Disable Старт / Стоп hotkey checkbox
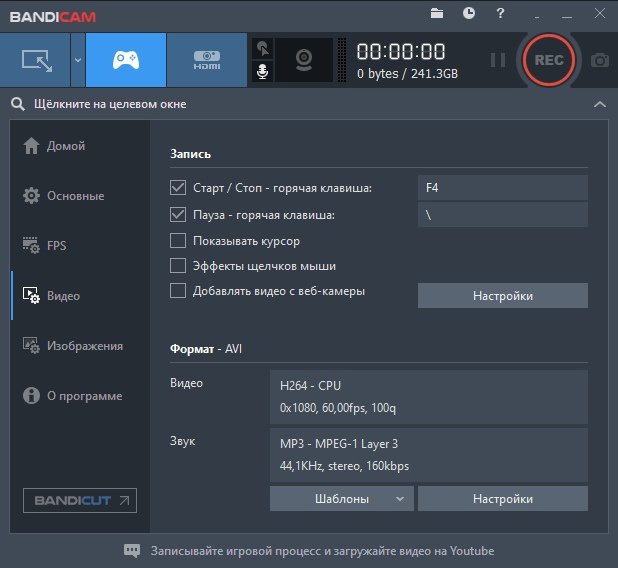 [x=178, y=188]
